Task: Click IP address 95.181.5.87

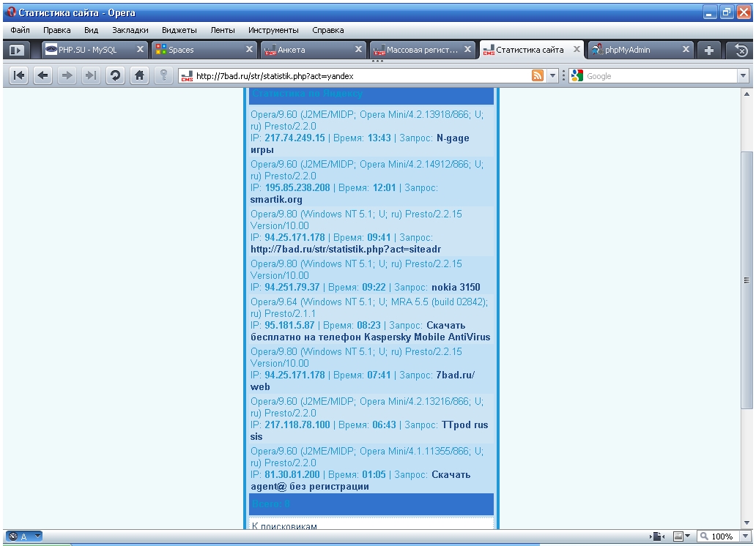Action: [x=289, y=325]
